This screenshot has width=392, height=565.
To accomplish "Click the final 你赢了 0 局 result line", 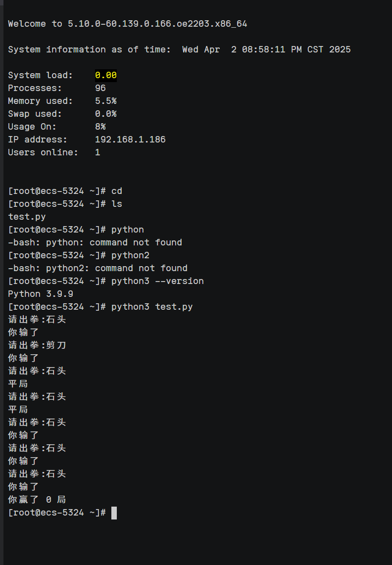I will (x=37, y=500).
